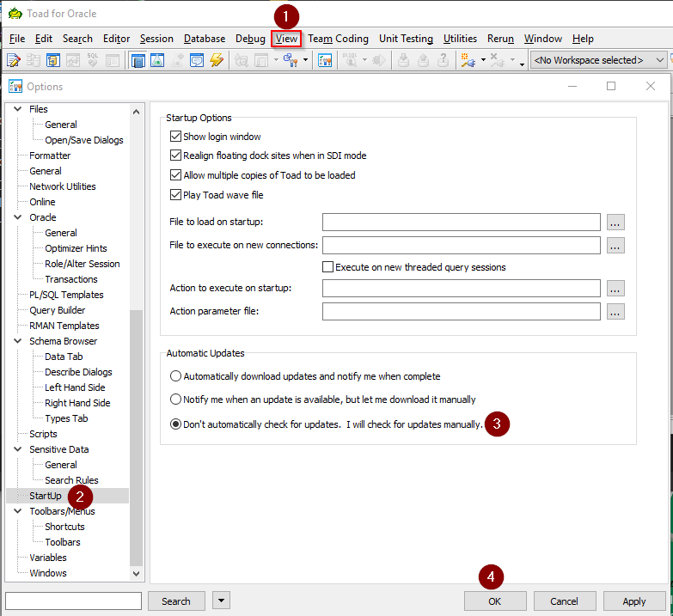673x616 pixels.
Task: Click the File to execute on new connections field
Action: coord(461,245)
